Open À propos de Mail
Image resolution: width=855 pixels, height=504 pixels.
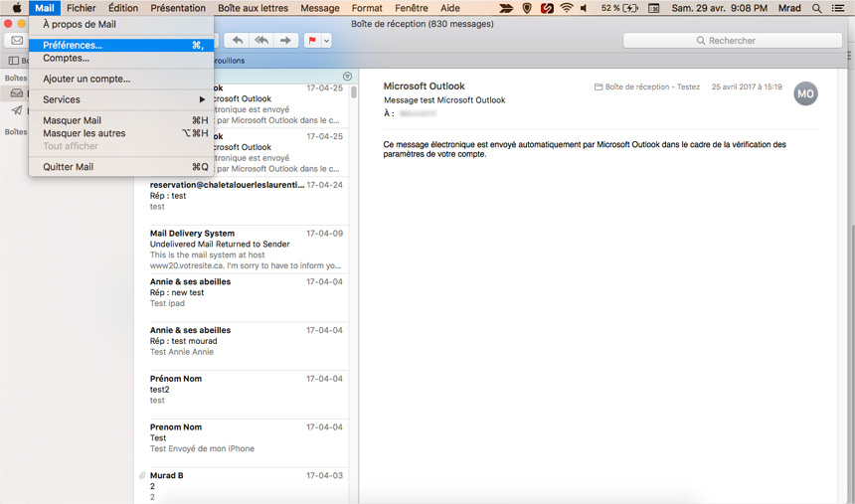[x=121, y=24]
